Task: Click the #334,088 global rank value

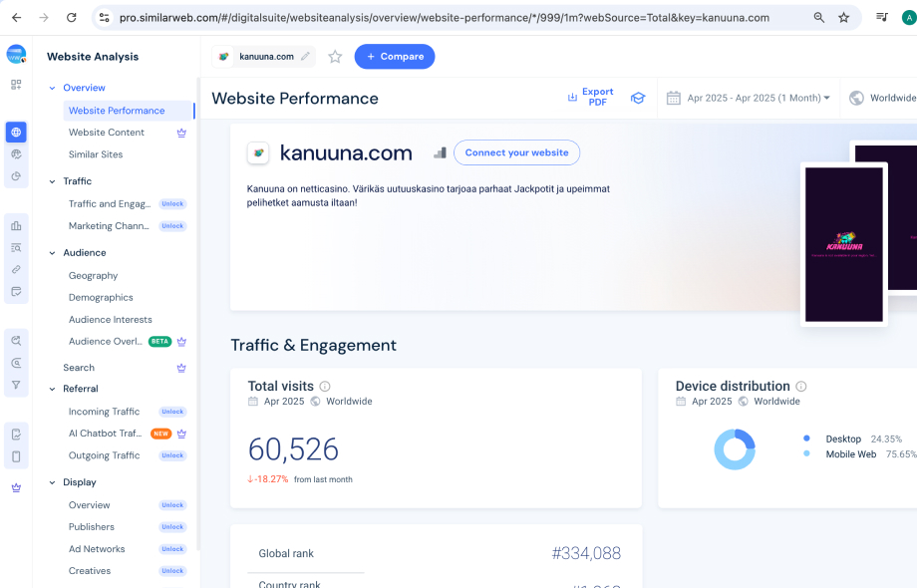Action: (586, 553)
